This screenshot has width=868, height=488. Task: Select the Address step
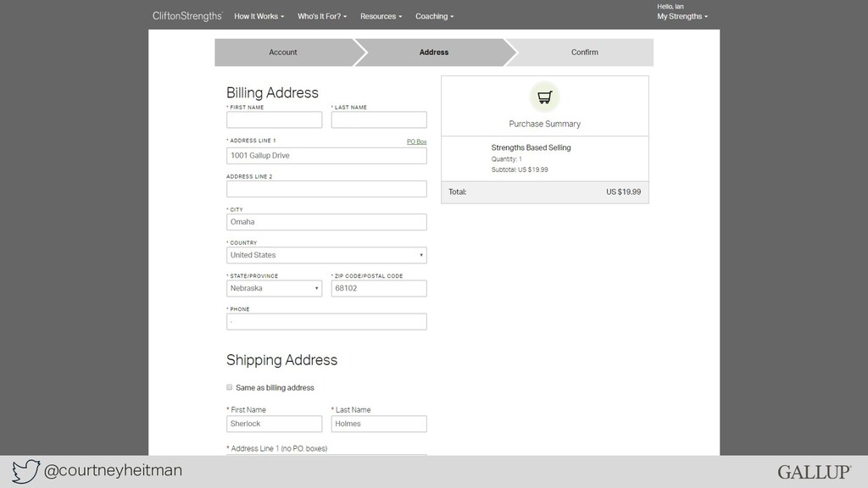pyautogui.click(x=434, y=53)
